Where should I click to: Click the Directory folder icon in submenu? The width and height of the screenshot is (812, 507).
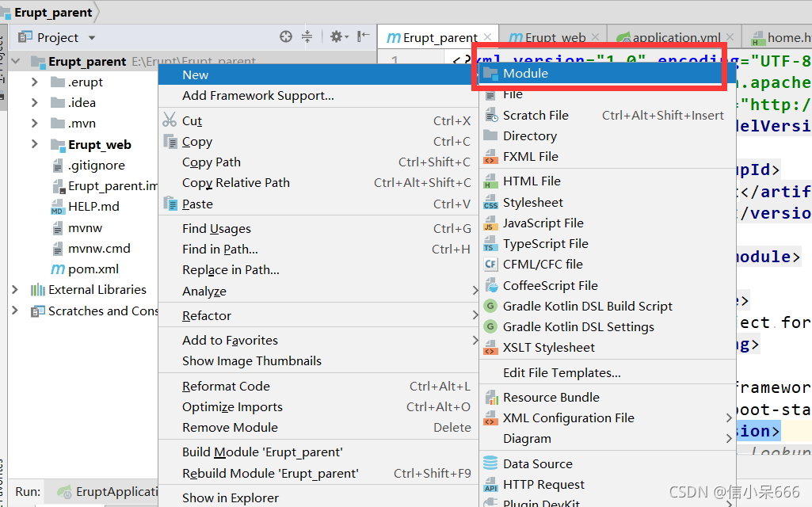click(x=490, y=135)
